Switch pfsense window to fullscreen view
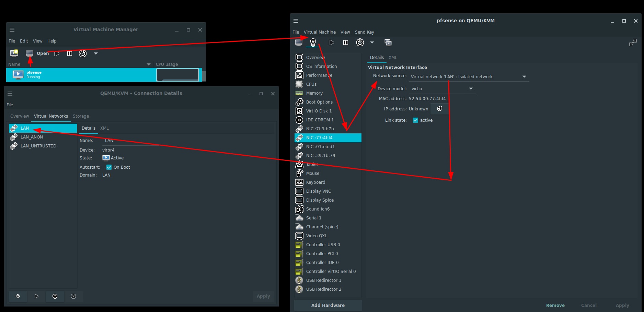 [633, 43]
